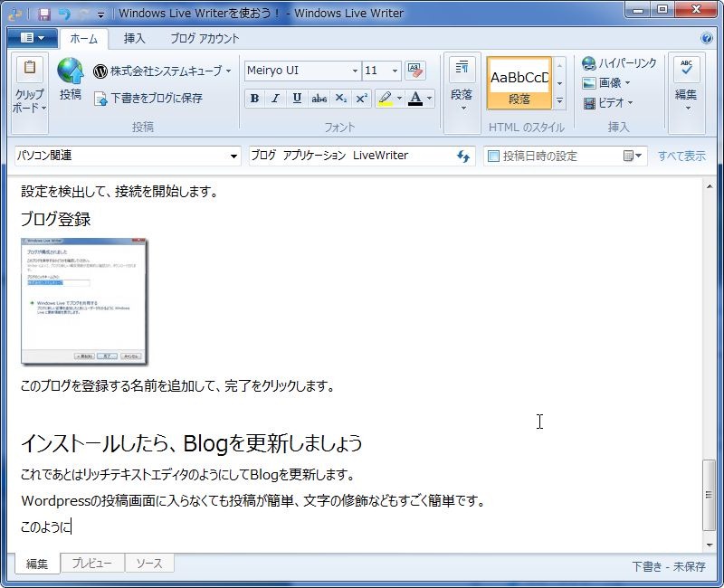724x588 pixels.
Task: Insert a picture with 画像
Action: click(x=606, y=83)
